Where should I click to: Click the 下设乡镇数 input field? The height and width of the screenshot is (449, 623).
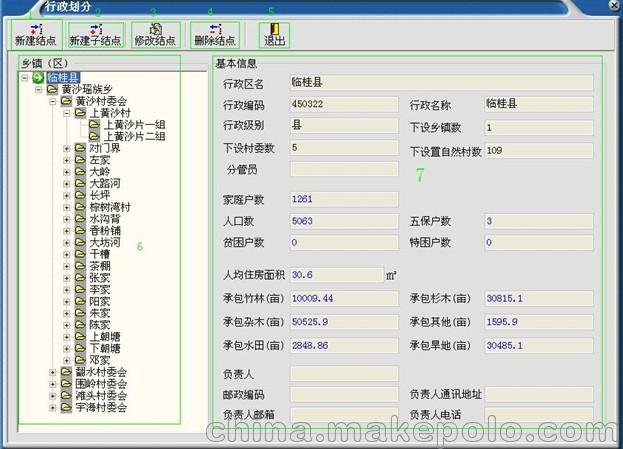(x=539, y=128)
